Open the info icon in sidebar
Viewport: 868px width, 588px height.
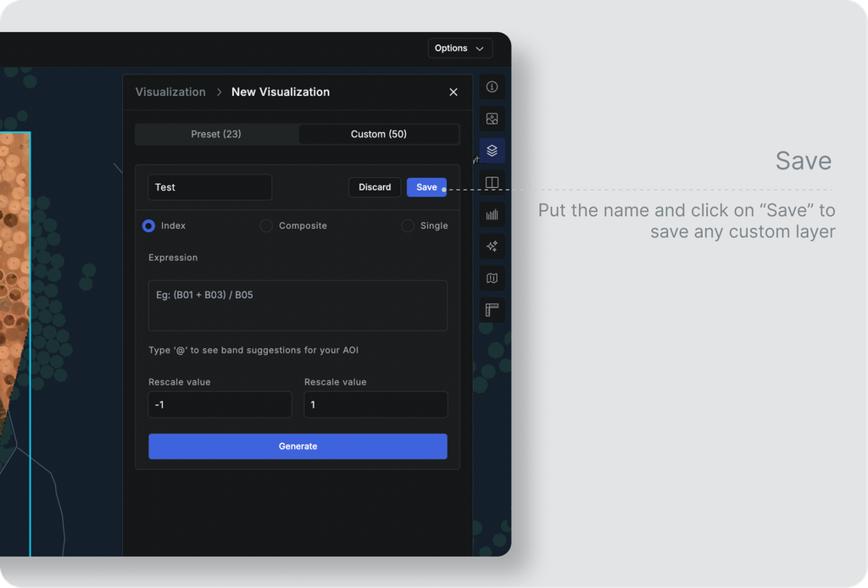pyautogui.click(x=492, y=87)
